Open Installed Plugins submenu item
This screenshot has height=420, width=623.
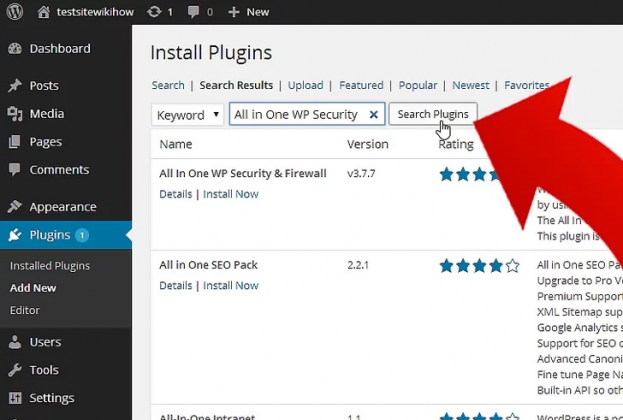pos(50,266)
